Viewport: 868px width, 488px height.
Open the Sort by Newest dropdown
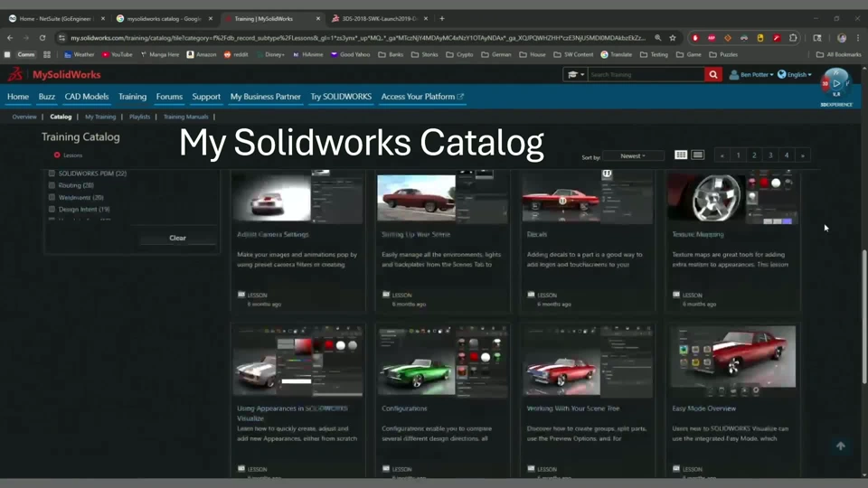[633, 156]
